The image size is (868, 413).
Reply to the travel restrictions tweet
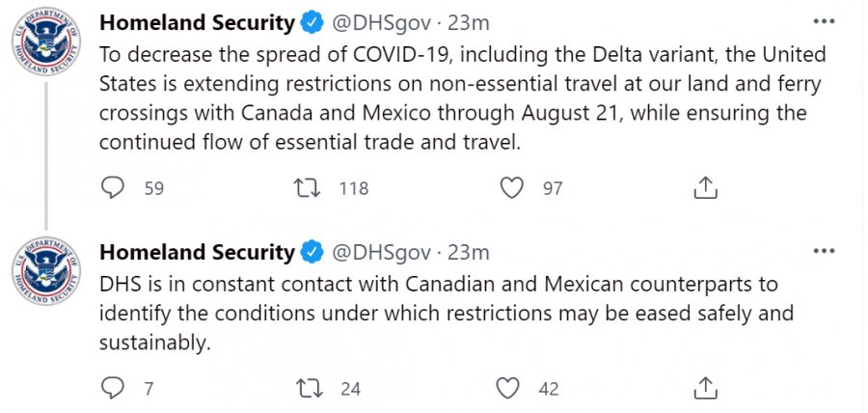pos(114,188)
